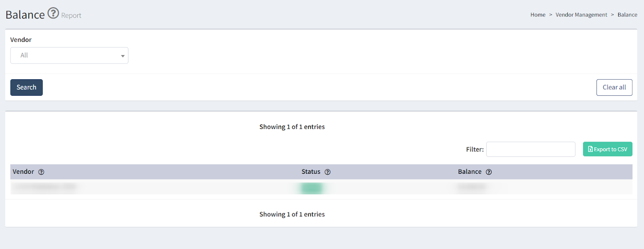Select the Vendor combo box showing All
This screenshot has height=249, width=644.
pyautogui.click(x=69, y=56)
